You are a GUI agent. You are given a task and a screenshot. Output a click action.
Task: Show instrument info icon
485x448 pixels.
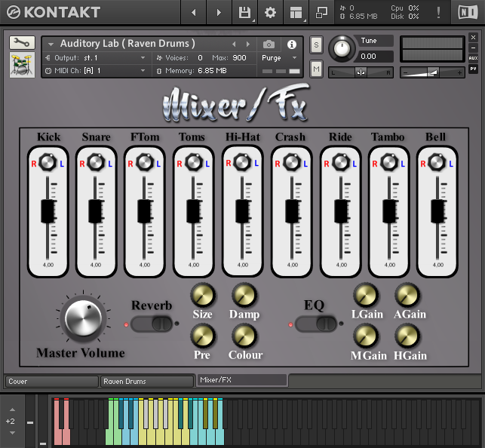point(291,44)
